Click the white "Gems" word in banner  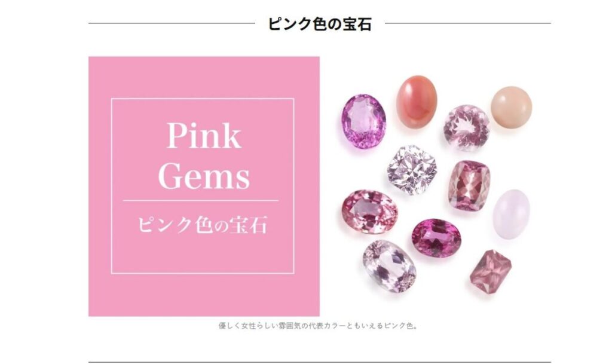[x=204, y=176]
